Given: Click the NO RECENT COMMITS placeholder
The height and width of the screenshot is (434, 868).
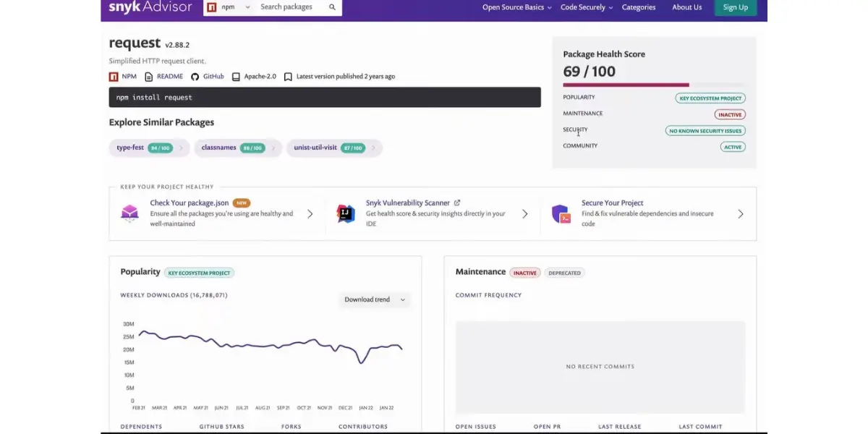Looking at the screenshot, I should [600, 367].
